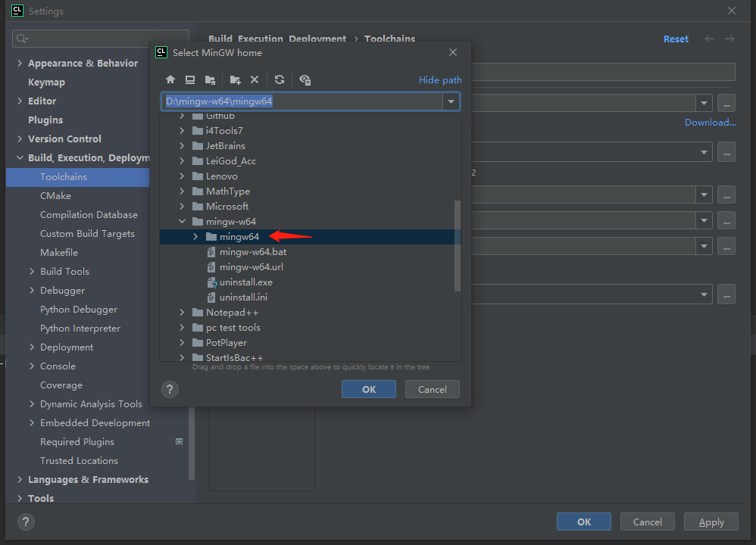Open Custom Build Targets settings
This screenshot has width=756, height=545.
pos(87,234)
